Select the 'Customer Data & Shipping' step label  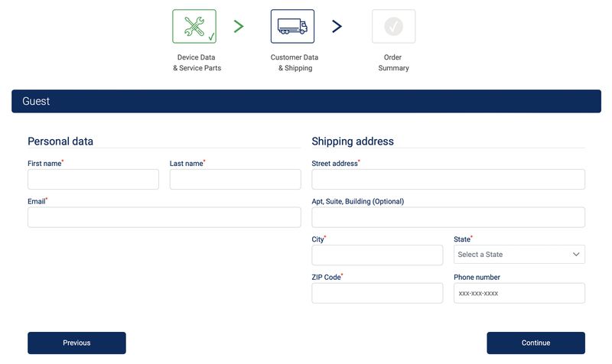point(295,63)
